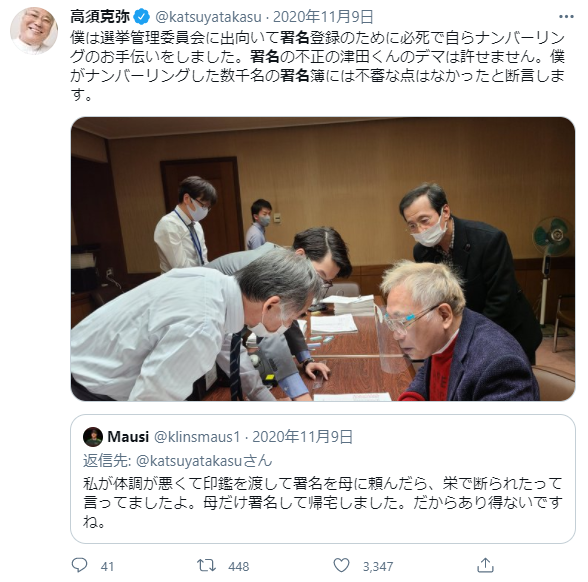This screenshot has height=582, width=588.
Task: Click the blue verified badge
Action: click(142, 17)
